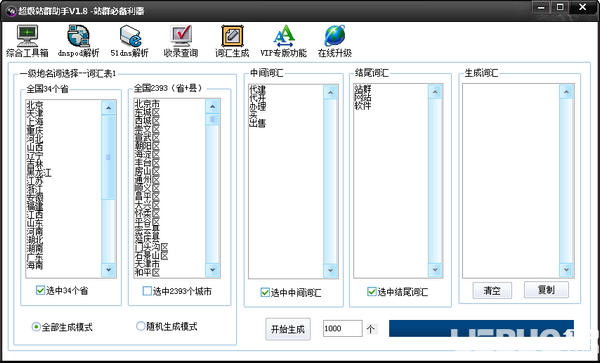Click 开始生成 button
Image resolution: width=600 pixels, height=363 pixels.
288,329
